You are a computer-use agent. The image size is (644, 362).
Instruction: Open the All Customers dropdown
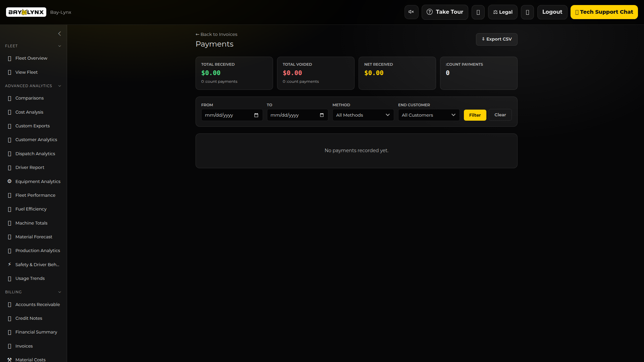428,115
